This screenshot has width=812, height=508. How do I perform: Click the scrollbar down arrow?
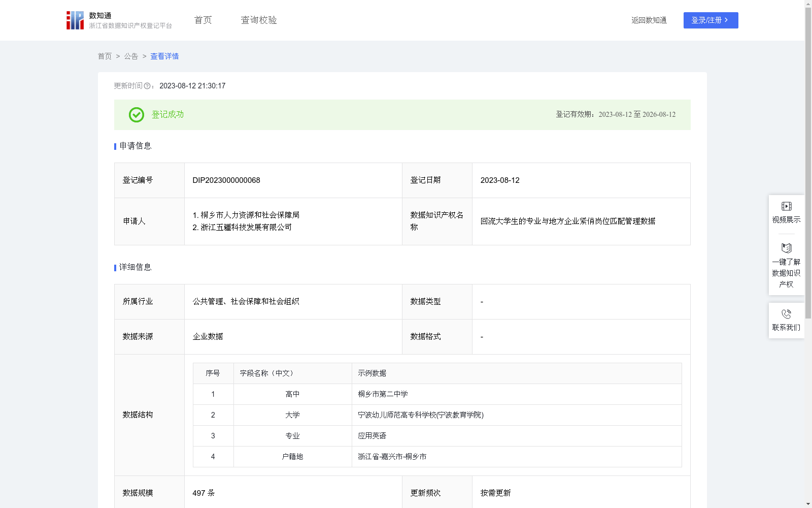(x=808, y=504)
